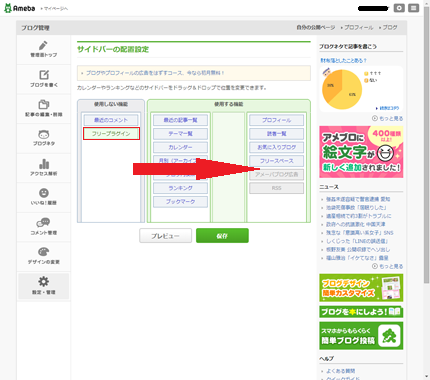430x380 pixels.
Task: Select お気に入りブログ widget box
Action: (x=276, y=147)
